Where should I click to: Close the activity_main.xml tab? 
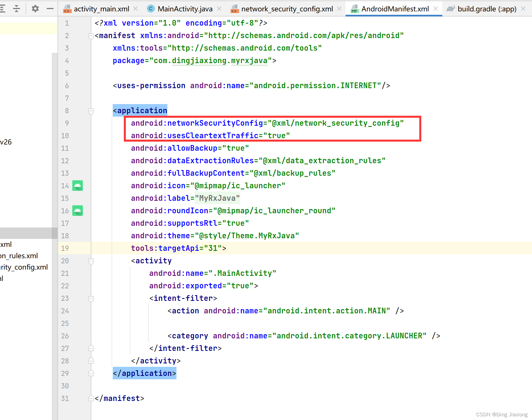click(x=136, y=9)
